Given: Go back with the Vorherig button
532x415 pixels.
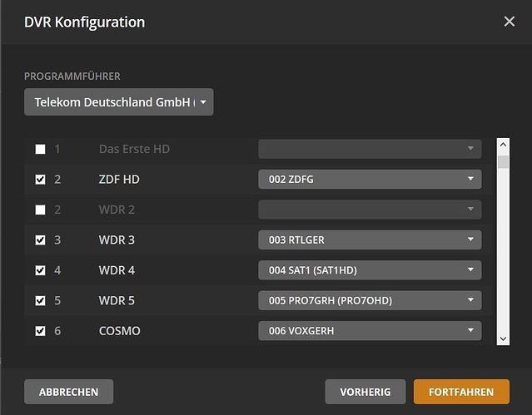Looking at the screenshot, I should point(365,392).
